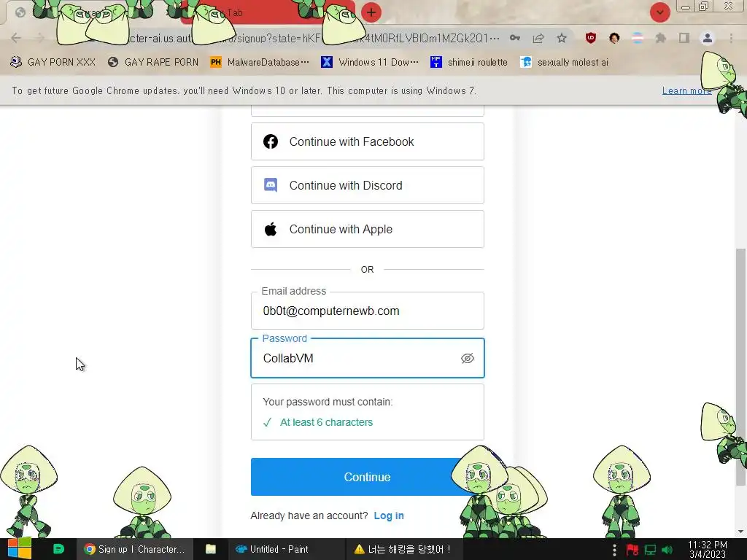Bookmark this page with the star icon
Viewport: 747px width, 560px height.
(562, 38)
